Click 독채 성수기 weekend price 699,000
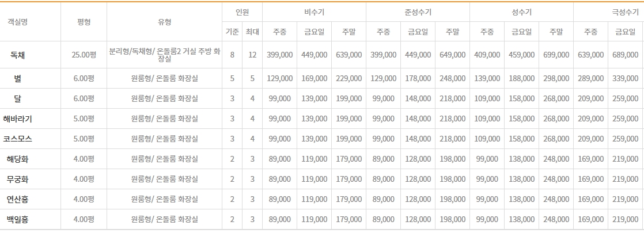The width and height of the screenshot is (644, 233). click(556, 55)
